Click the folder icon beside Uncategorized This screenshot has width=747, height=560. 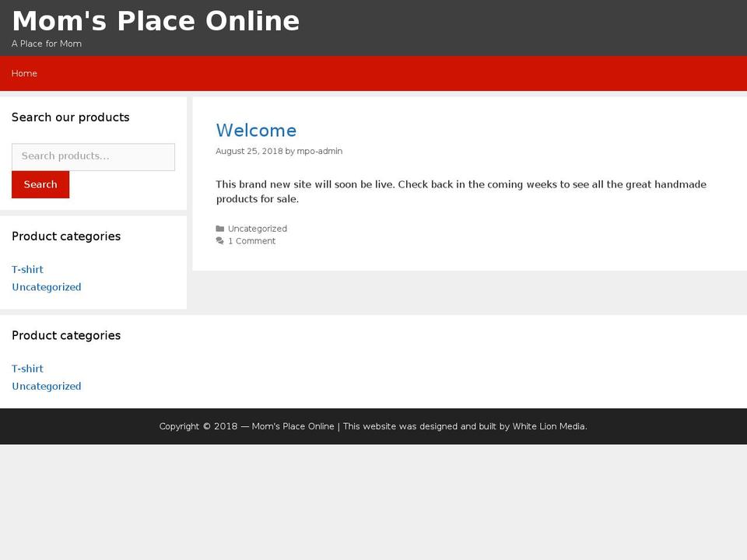(220, 229)
